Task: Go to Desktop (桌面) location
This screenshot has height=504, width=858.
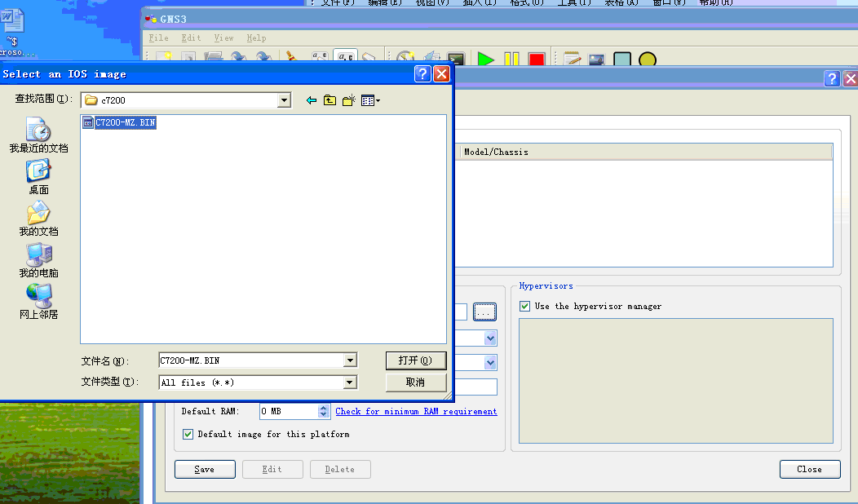Action: pyautogui.click(x=38, y=177)
